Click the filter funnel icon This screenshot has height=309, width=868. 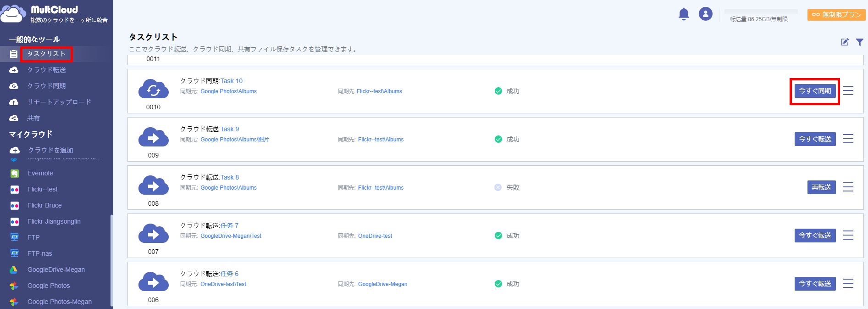pyautogui.click(x=860, y=42)
